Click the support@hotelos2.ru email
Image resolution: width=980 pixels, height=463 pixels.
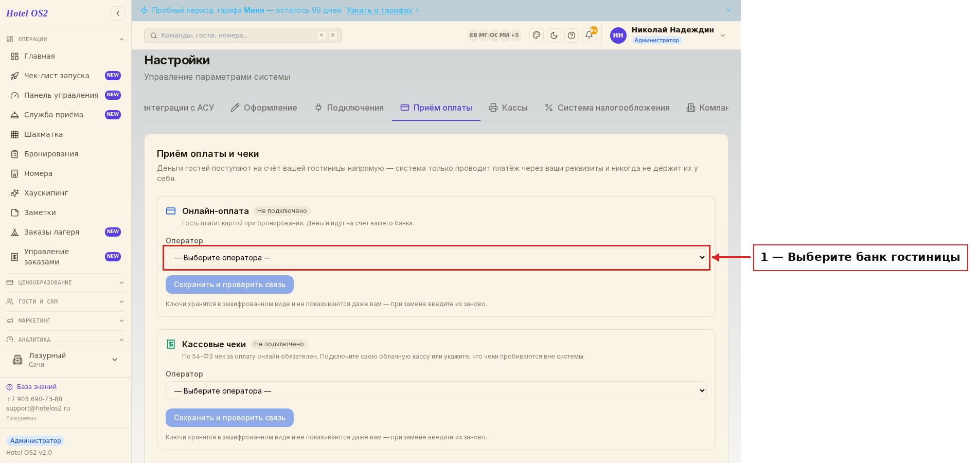coord(38,408)
